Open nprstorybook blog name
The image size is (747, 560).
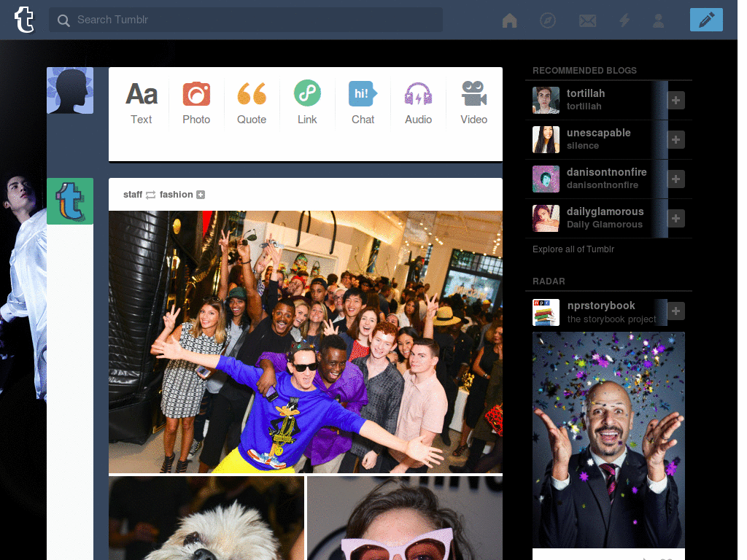coord(601,306)
